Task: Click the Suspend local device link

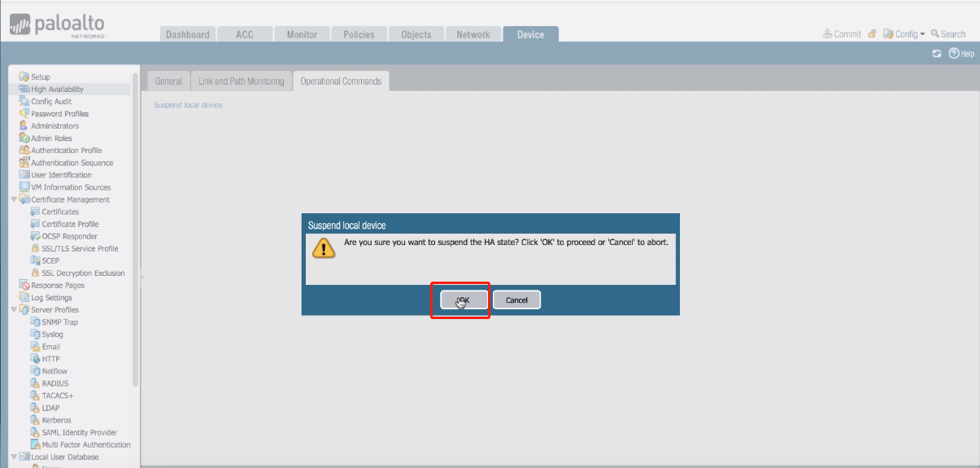Action: coord(188,105)
